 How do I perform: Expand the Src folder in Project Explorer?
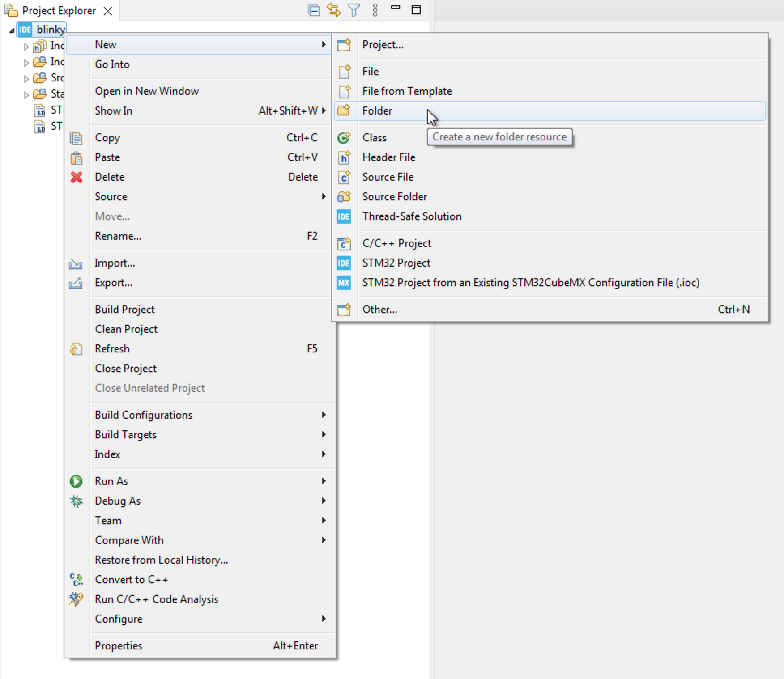click(26, 78)
